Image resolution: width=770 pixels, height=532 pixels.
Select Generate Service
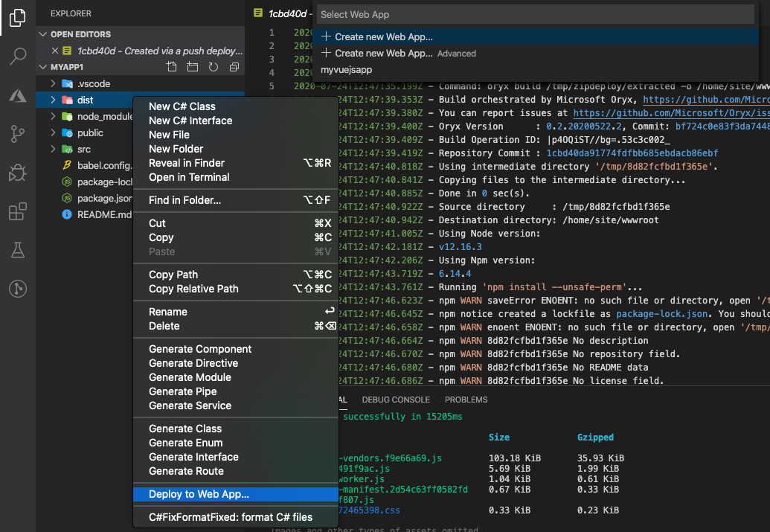[x=236, y=406]
